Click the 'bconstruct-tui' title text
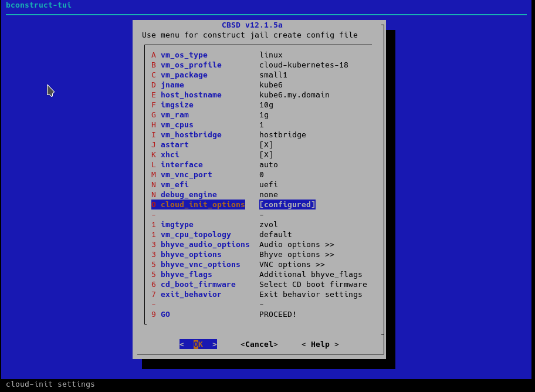This screenshot has height=392, width=535. pyautogui.click(x=39, y=5)
